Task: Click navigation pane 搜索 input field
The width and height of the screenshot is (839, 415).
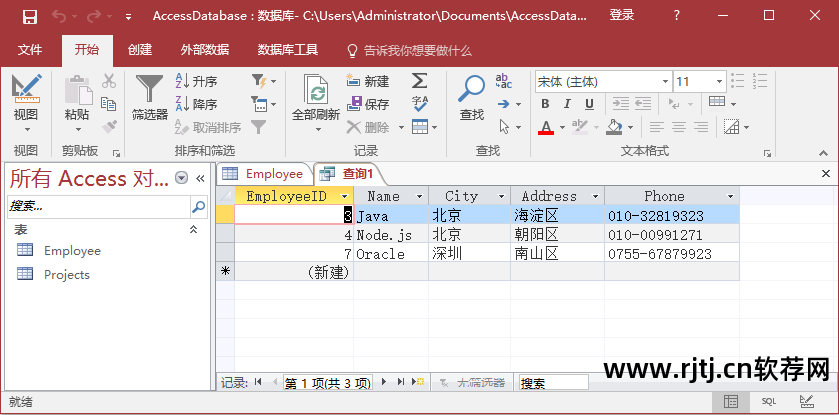Action: [x=99, y=206]
